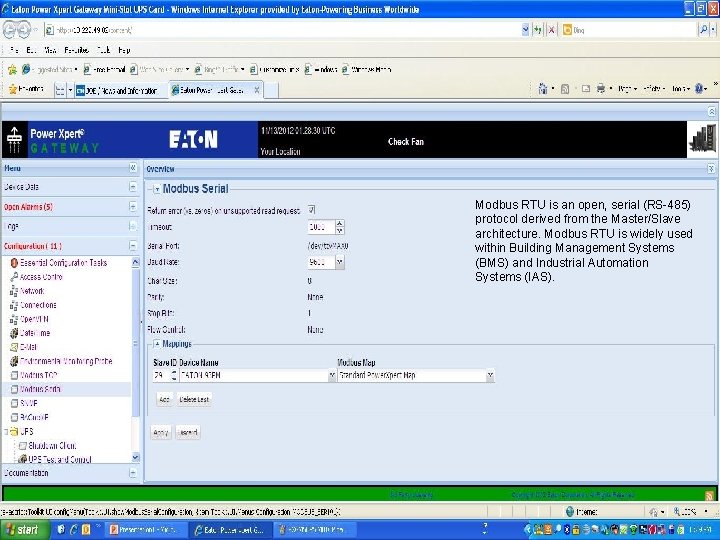Collapse the left Menu panel
The height and width of the screenshot is (540, 720).
[x=133, y=168]
